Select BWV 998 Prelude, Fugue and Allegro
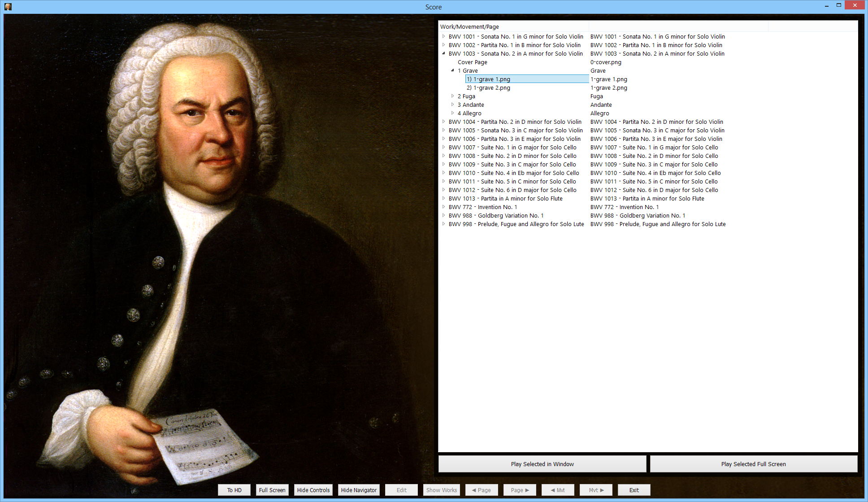Screen dimensions: 868x502 pos(516,224)
